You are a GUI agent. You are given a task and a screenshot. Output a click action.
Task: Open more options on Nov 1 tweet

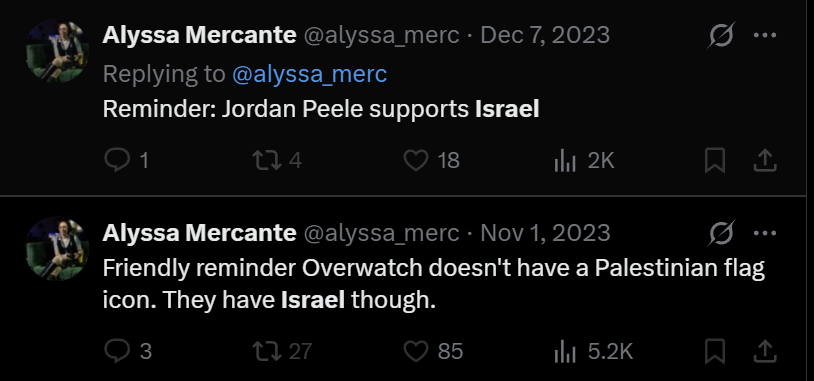[x=765, y=233]
